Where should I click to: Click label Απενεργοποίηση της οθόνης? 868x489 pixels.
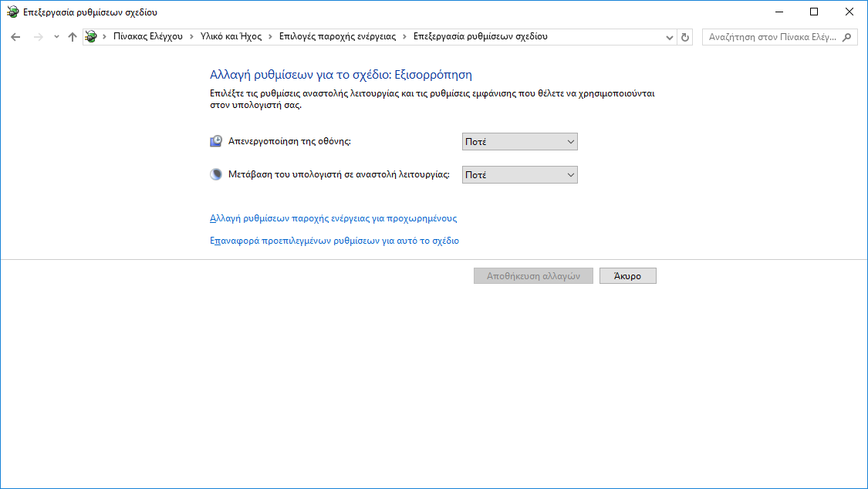click(289, 141)
